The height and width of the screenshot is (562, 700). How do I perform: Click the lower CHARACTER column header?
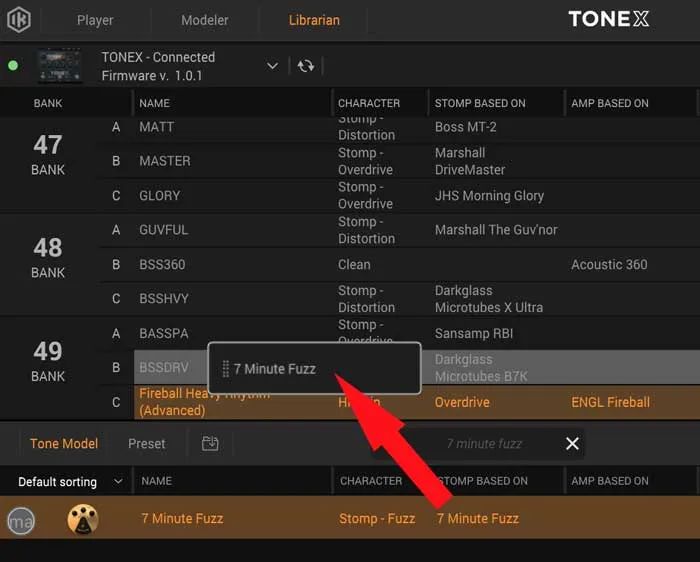pyautogui.click(x=371, y=481)
